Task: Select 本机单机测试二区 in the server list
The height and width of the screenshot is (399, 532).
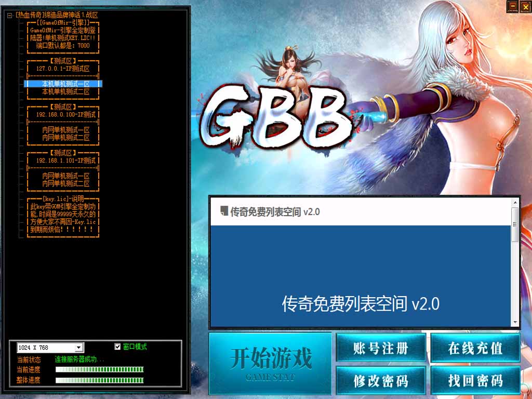Action: point(65,92)
